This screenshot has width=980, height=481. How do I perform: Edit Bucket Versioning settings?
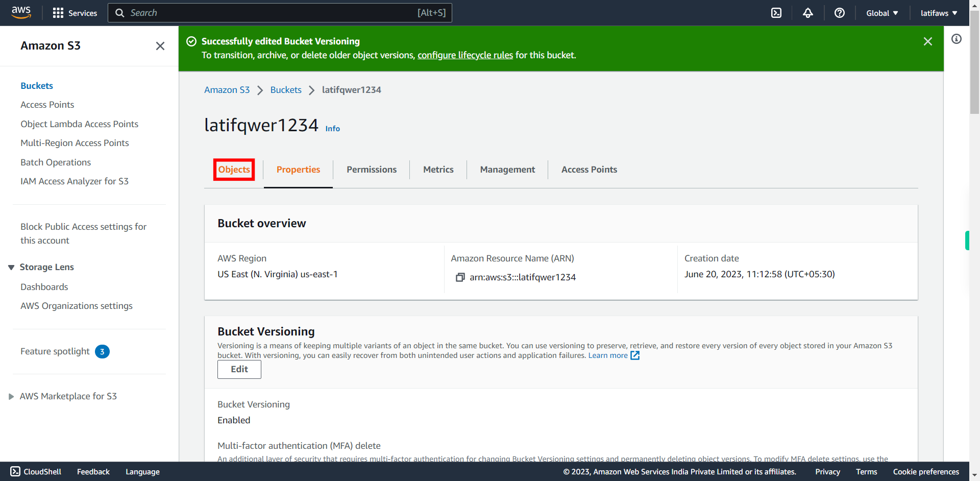click(239, 369)
